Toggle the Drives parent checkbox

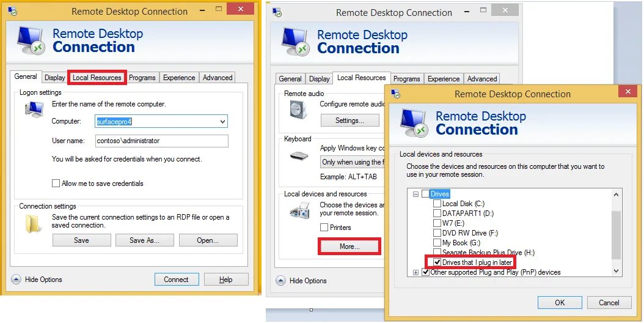tap(425, 194)
